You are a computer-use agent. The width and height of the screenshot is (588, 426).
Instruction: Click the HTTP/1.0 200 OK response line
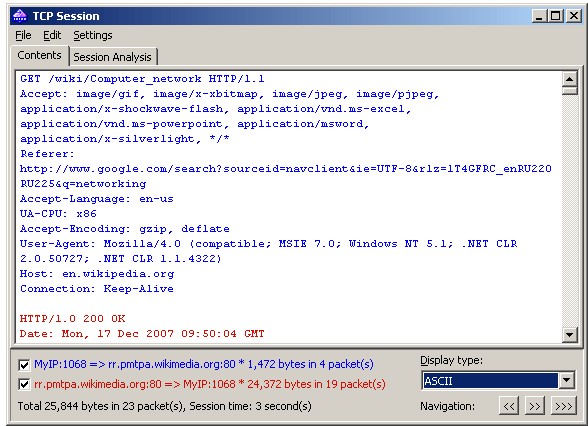(x=72, y=319)
